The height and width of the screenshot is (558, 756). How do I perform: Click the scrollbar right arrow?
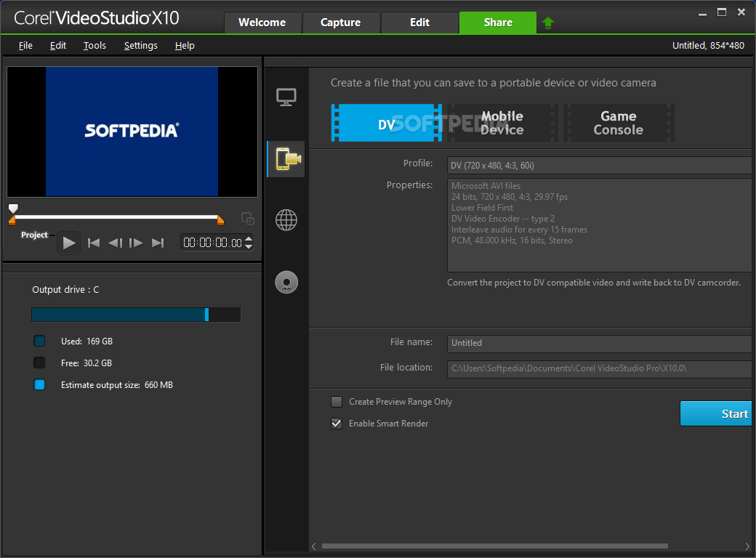click(x=748, y=546)
